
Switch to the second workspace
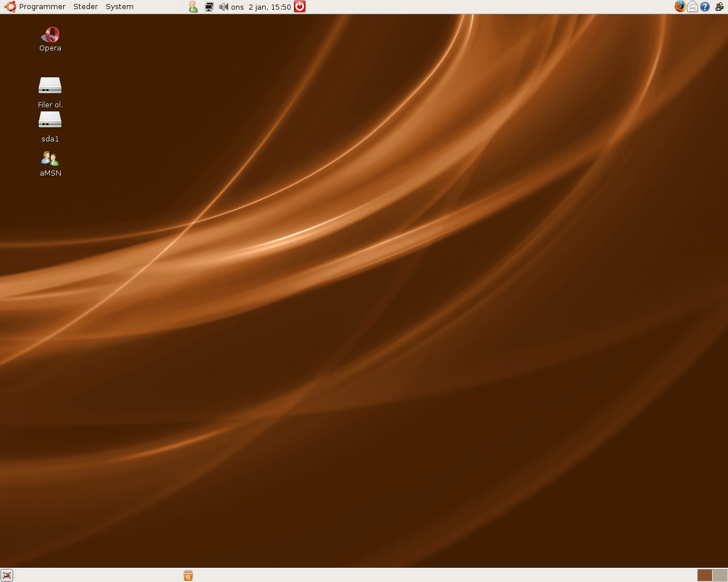[x=720, y=575]
